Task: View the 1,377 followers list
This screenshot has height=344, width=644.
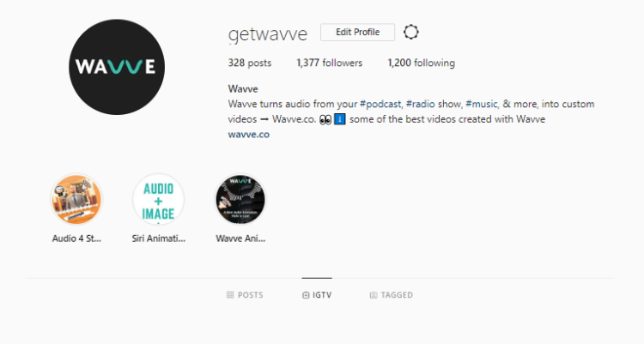Action: tap(330, 63)
